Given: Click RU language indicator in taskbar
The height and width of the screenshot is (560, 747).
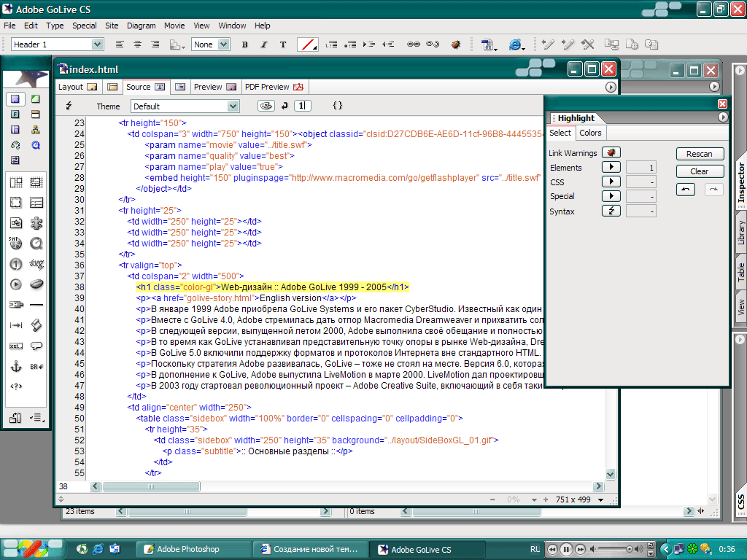Looking at the screenshot, I should (535, 549).
